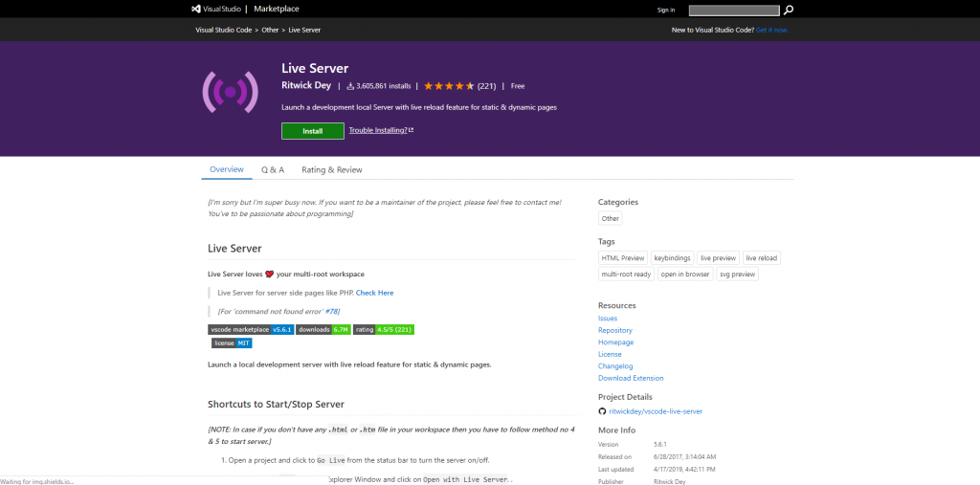This screenshot has height=485, width=980.
Task: Click the Check Here link
Action: click(x=374, y=293)
